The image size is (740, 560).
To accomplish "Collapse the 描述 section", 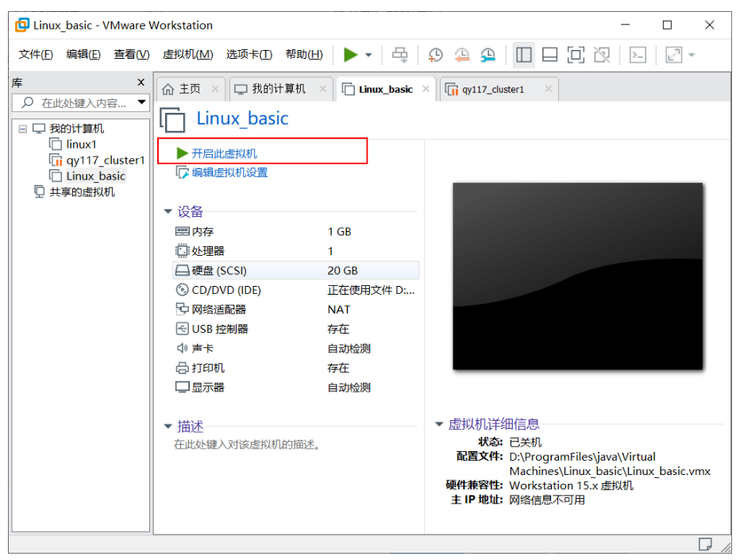I will point(168,427).
